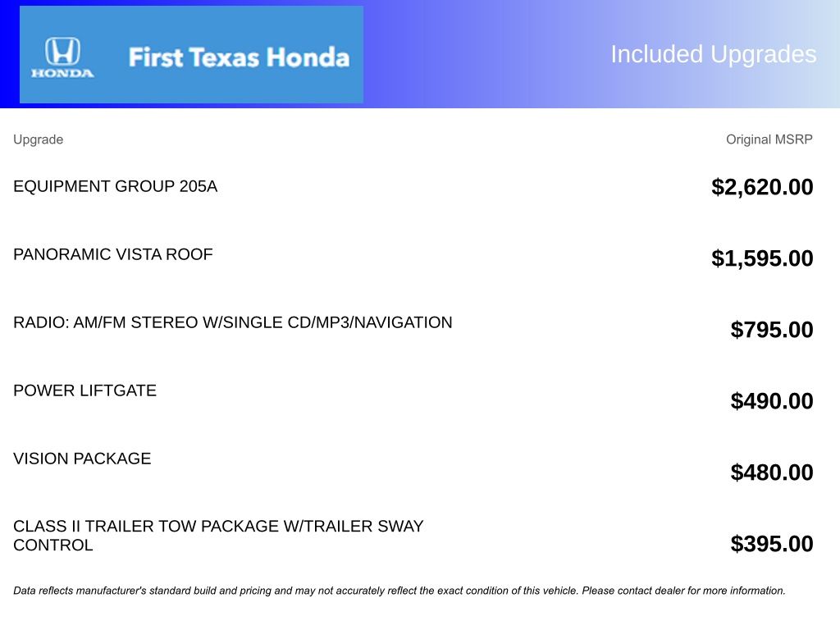Click the Upgrade column header

[x=38, y=139]
